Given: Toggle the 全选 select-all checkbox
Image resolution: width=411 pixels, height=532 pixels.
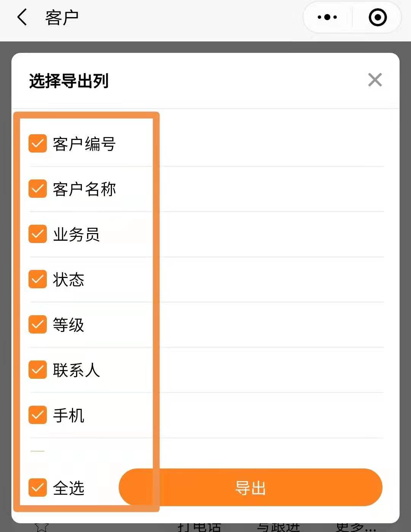Looking at the screenshot, I should [38, 488].
